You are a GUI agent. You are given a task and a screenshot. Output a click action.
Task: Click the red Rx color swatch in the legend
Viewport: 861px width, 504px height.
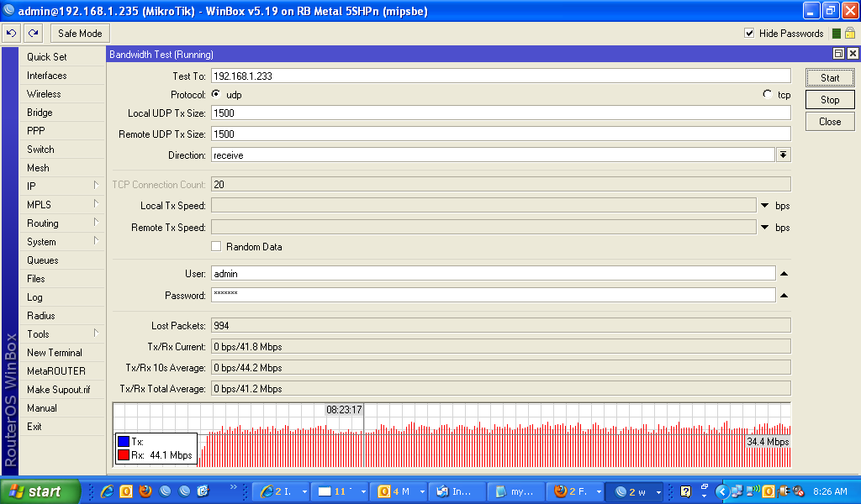tap(123, 454)
